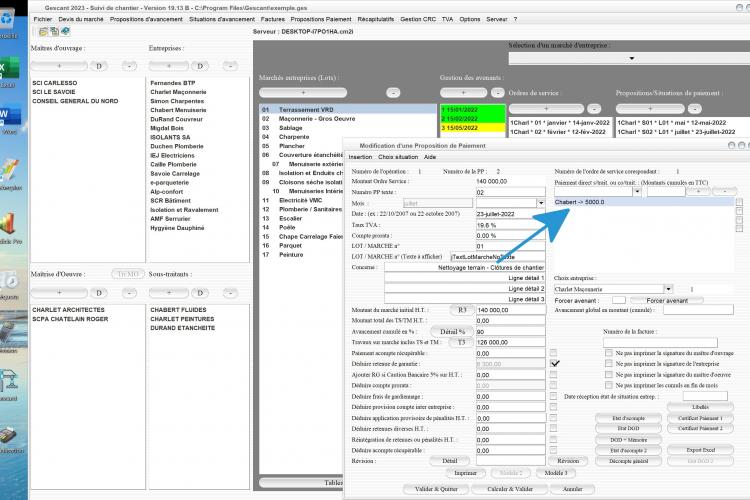Click the Forcer avenant button
Viewport: 750px width, 500px height.
pyautogui.click(x=667, y=300)
